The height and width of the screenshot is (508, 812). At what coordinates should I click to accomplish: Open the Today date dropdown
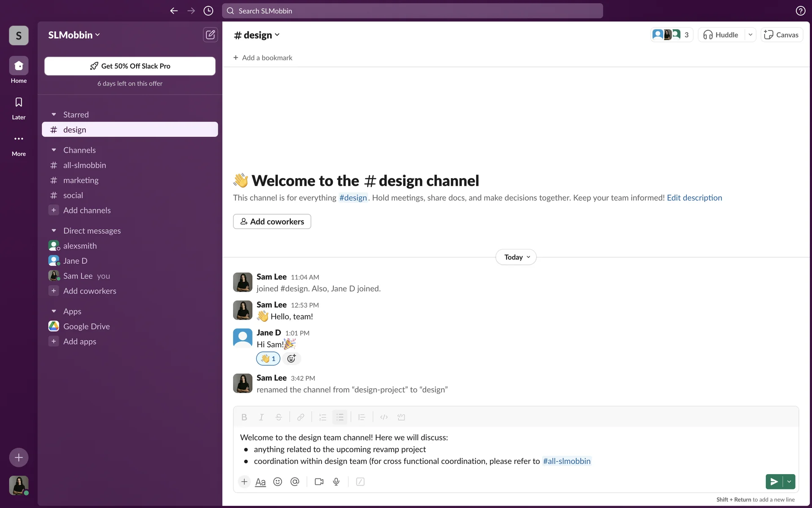click(516, 257)
